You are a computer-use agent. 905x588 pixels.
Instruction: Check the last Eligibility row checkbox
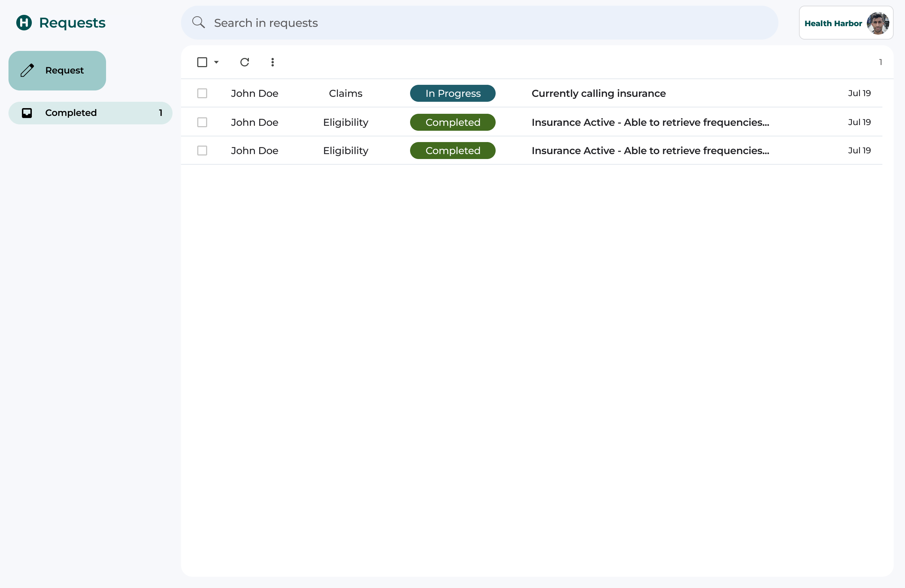(x=202, y=151)
